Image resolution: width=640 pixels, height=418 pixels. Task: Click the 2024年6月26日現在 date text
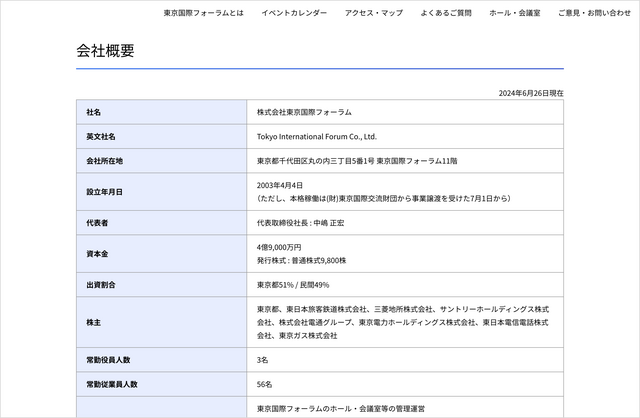click(531, 93)
